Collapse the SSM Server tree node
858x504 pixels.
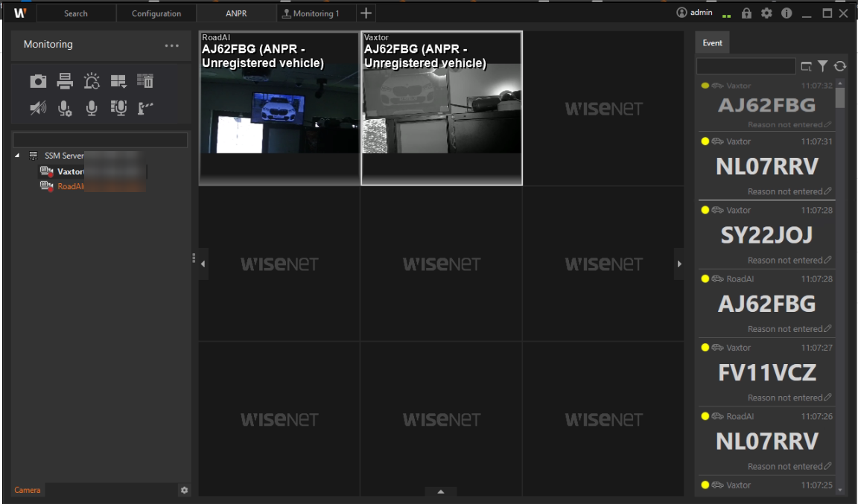point(17,156)
